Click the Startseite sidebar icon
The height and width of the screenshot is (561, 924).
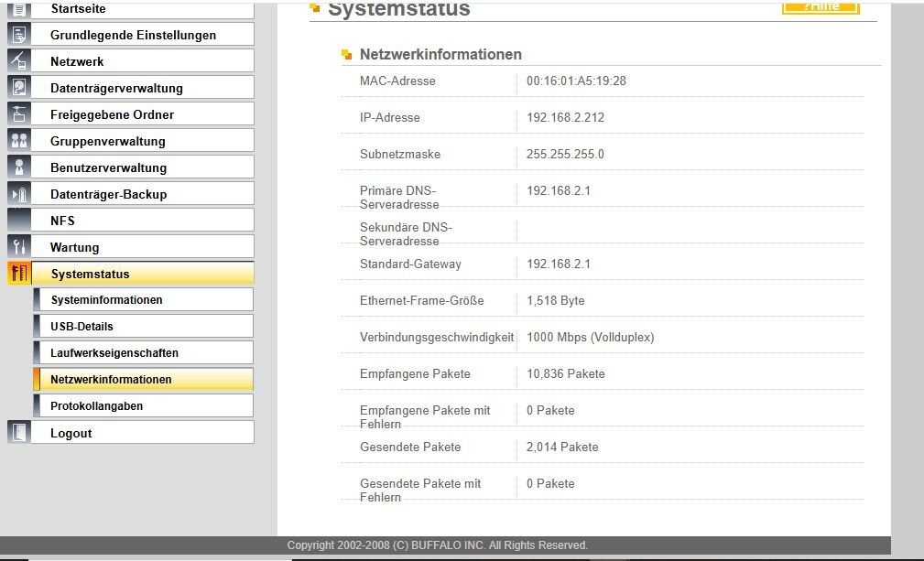pos(19,10)
